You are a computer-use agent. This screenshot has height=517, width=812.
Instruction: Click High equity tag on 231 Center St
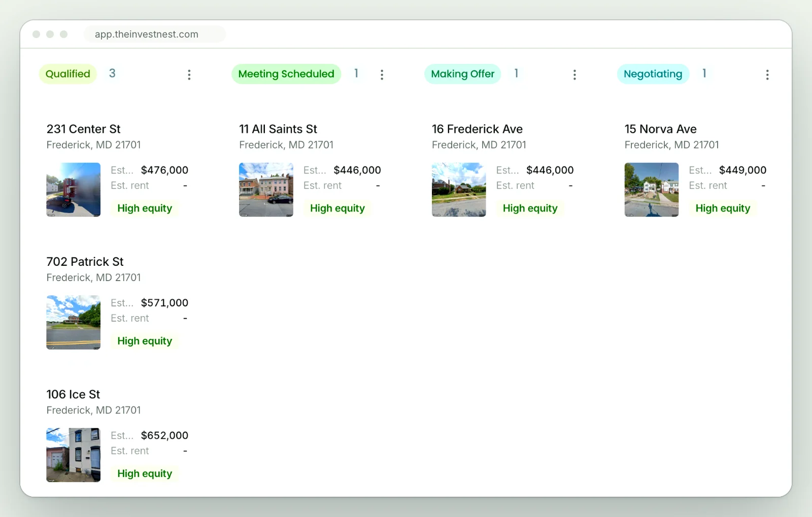145,209
